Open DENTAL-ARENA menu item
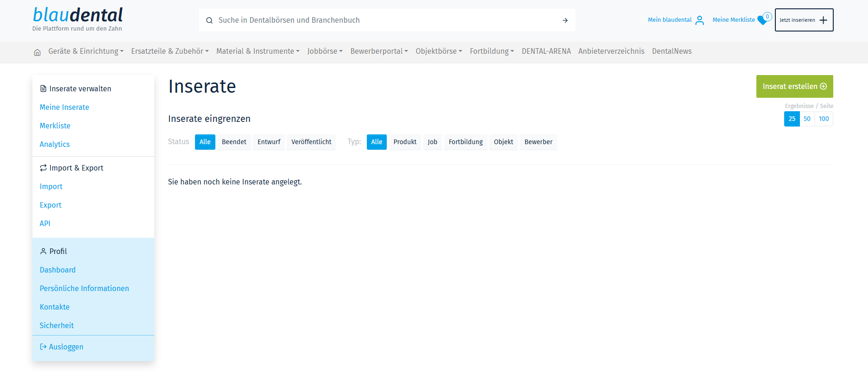This screenshot has width=868, height=374. (x=546, y=51)
